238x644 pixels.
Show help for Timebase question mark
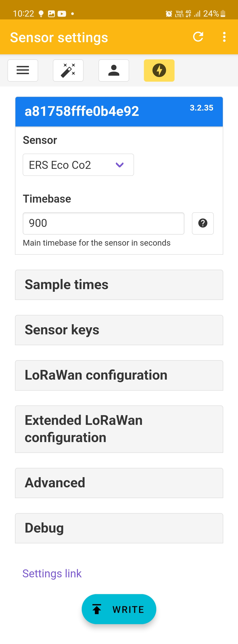click(203, 223)
